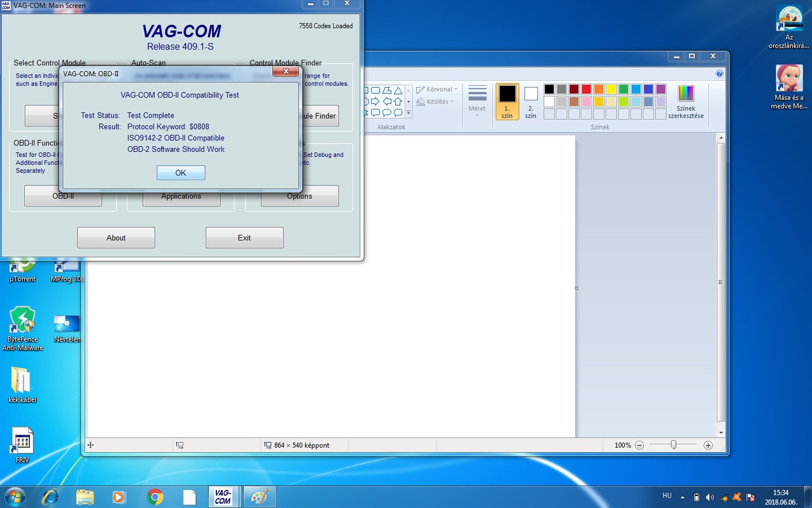812x508 pixels.
Task: Pick the orange color swatch
Action: click(599, 90)
